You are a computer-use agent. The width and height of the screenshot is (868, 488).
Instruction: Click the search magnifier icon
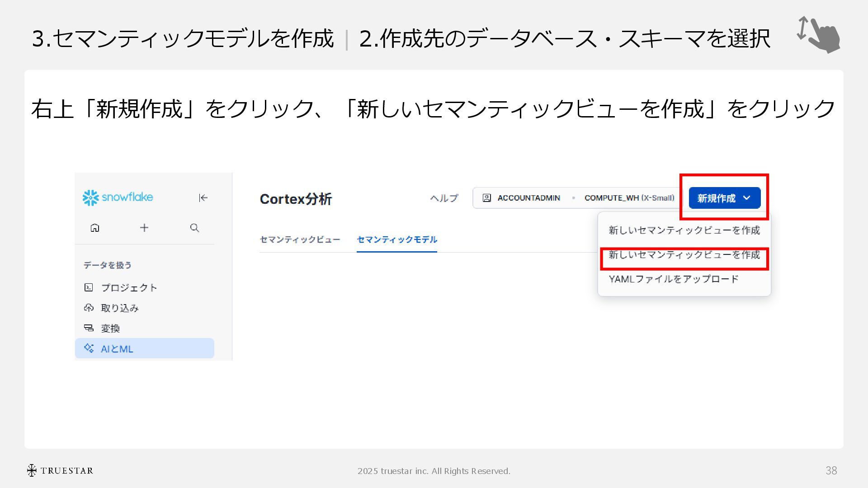(x=194, y=228)
